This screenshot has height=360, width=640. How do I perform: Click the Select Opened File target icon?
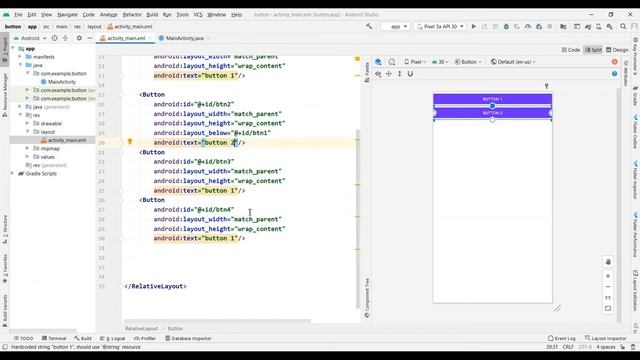coord(54,38)
